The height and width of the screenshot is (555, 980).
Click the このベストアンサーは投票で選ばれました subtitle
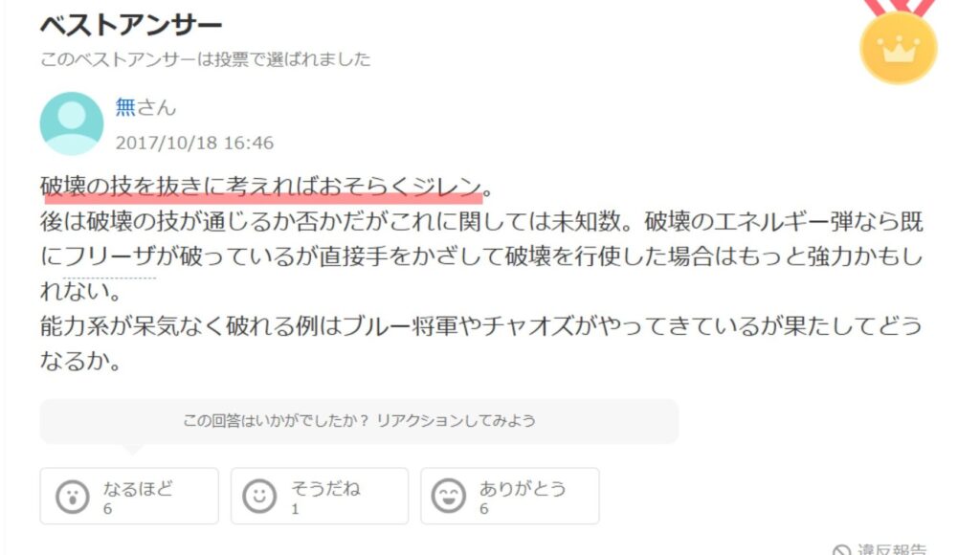(x=206, y=59)
